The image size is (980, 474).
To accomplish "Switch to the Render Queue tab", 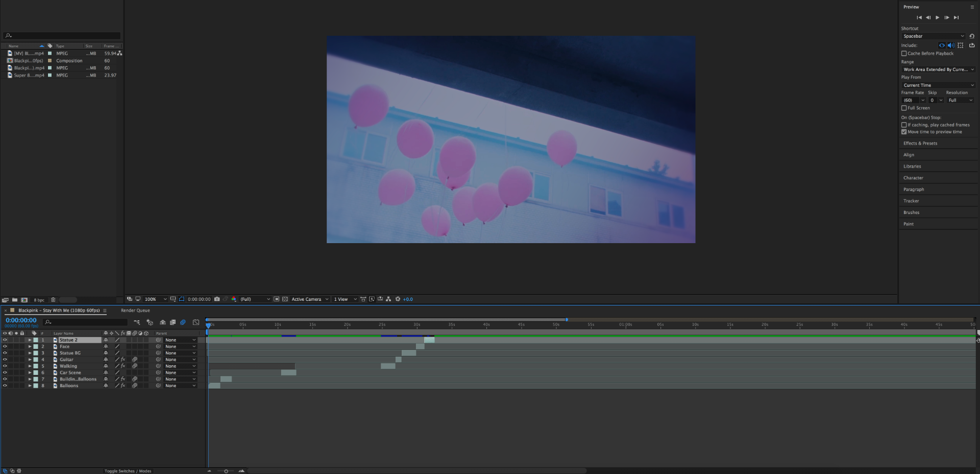I will pos(135,311).
